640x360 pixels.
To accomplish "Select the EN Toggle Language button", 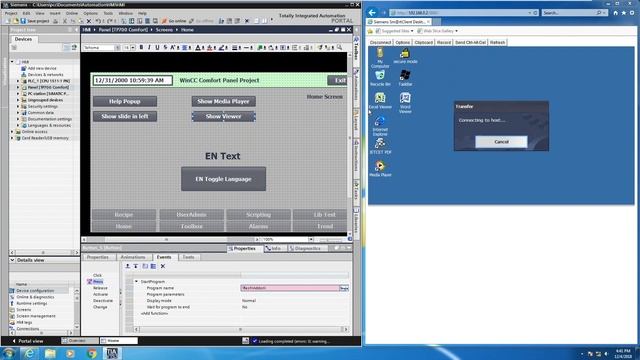I will coord(223,179).
